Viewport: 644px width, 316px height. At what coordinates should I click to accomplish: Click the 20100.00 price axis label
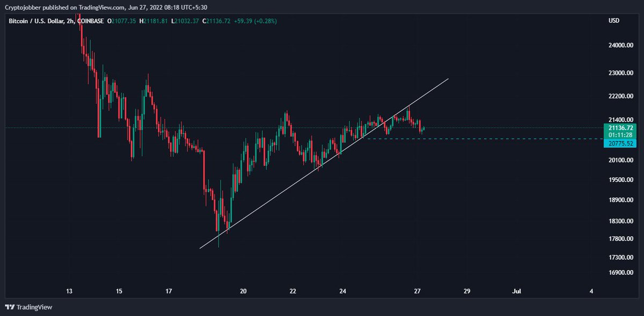[x=621, y=160]
